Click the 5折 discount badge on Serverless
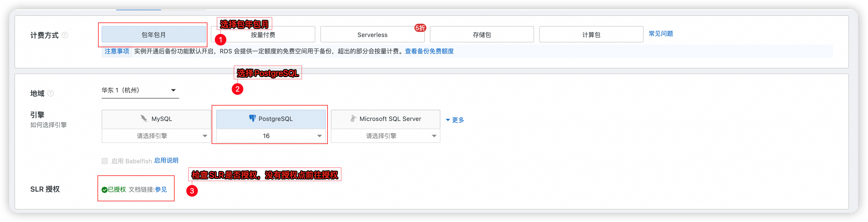 click(x=420, y=28)
